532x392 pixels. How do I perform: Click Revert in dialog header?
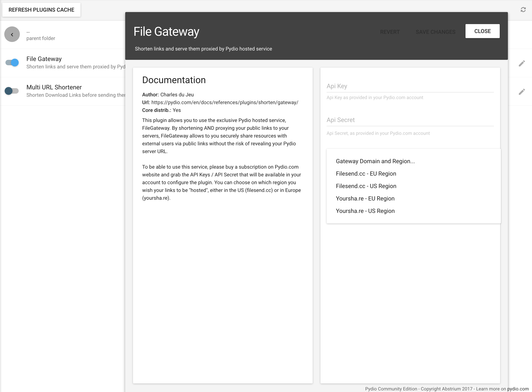390,32
